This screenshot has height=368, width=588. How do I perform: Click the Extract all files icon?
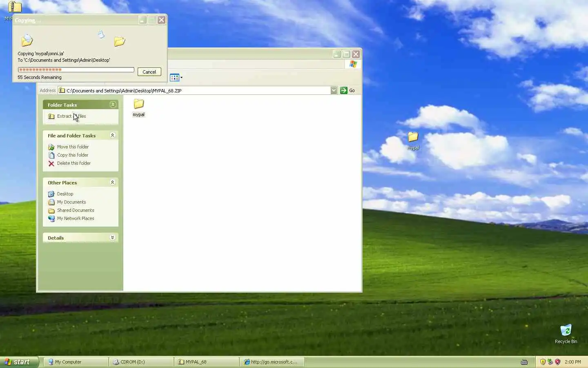[51, 116]
